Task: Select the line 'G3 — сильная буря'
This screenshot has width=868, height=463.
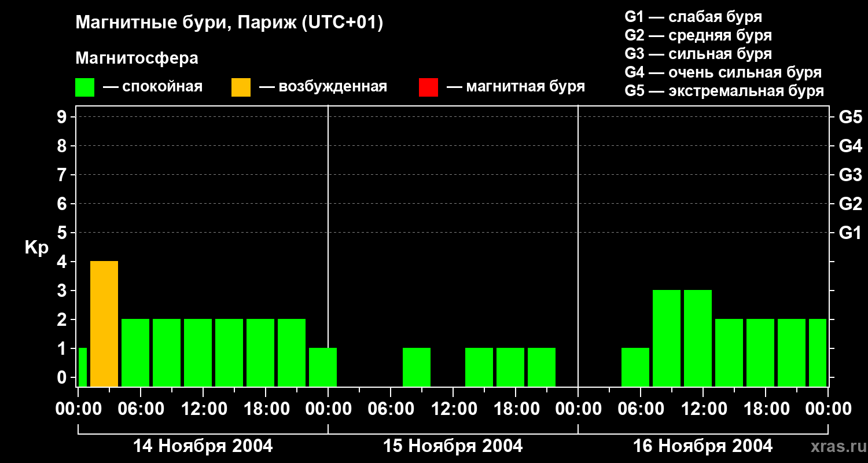Action: pos(698,54)
